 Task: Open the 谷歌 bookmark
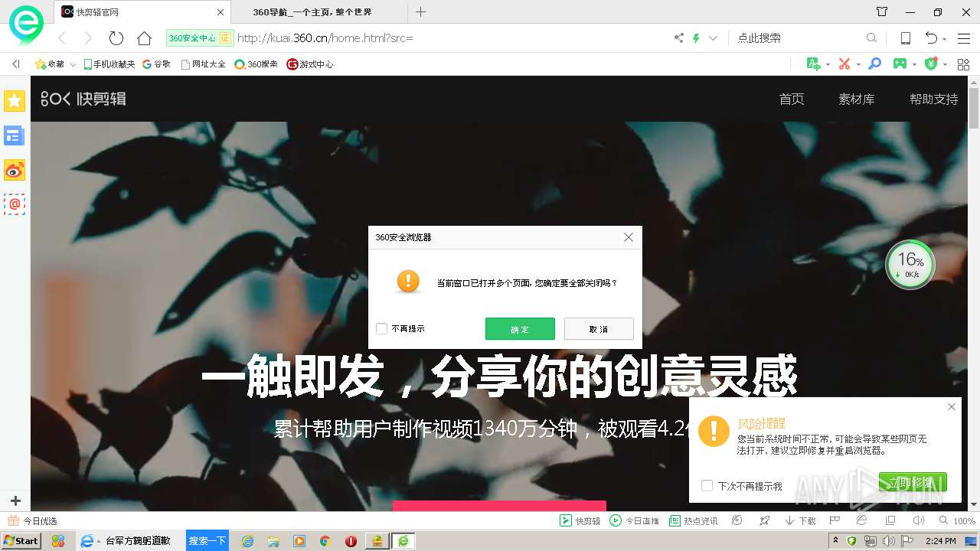[157, 64]
